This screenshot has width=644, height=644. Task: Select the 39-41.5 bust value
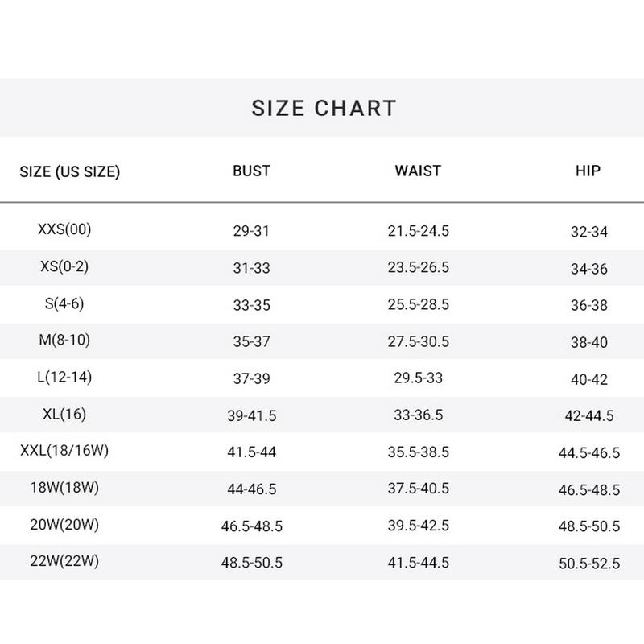coord(251,416)
